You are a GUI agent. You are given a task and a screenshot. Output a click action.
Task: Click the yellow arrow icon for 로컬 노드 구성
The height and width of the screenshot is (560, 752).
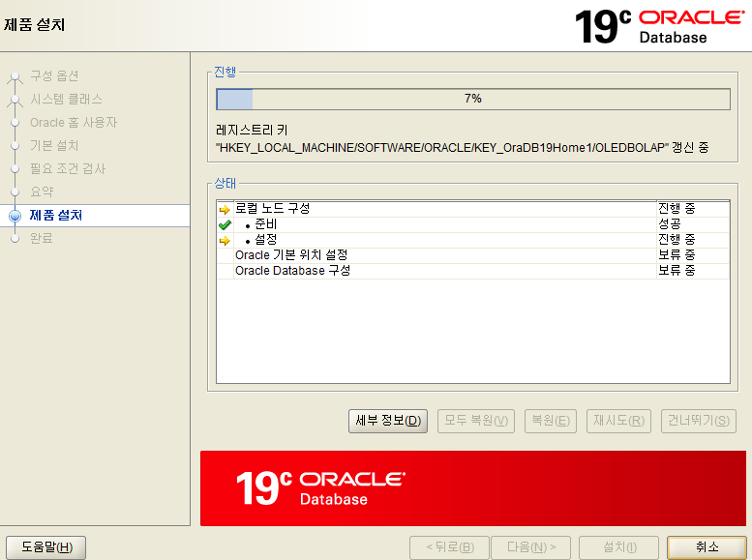(225, 210)
